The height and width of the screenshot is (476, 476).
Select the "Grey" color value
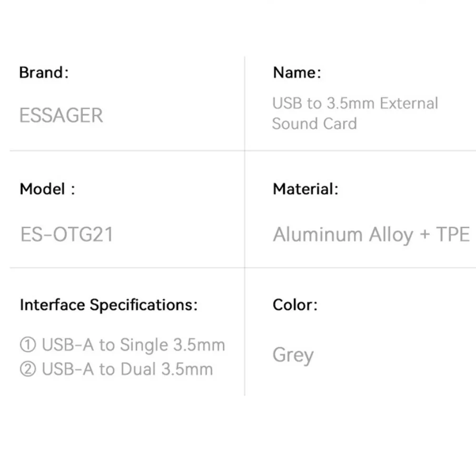(x=293, y=356)
